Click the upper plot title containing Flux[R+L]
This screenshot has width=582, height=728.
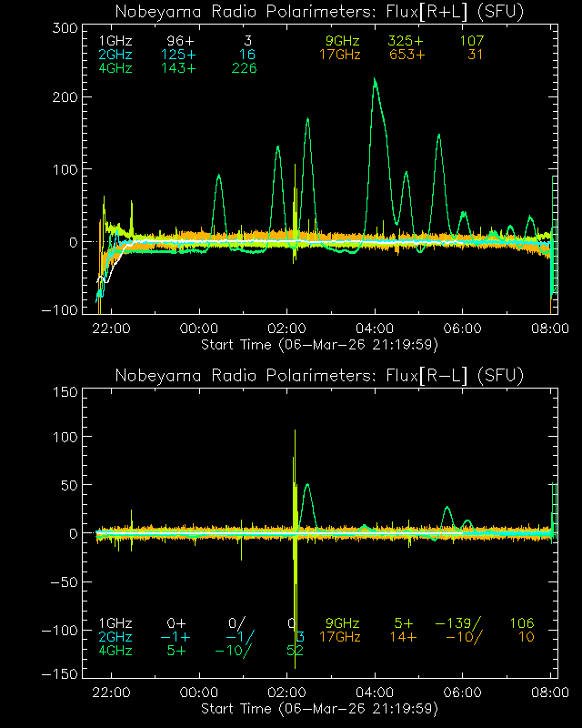coord(320,11)
